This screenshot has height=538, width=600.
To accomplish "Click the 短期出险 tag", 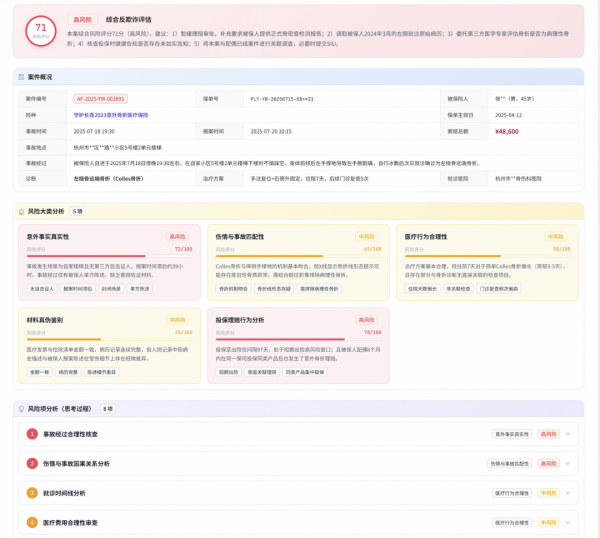I will (x=228, y=372).
